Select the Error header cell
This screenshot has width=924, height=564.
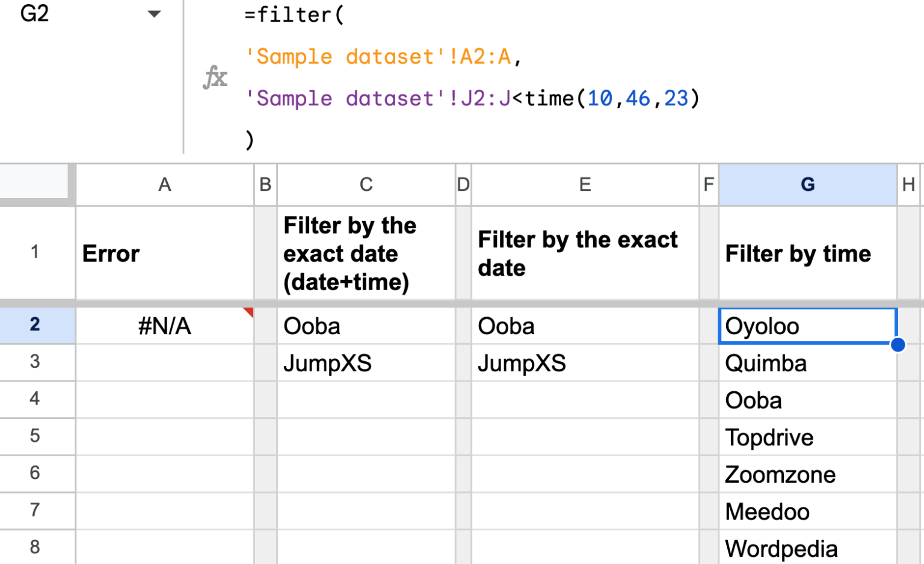pyautogui.click(x=165, y=253)
